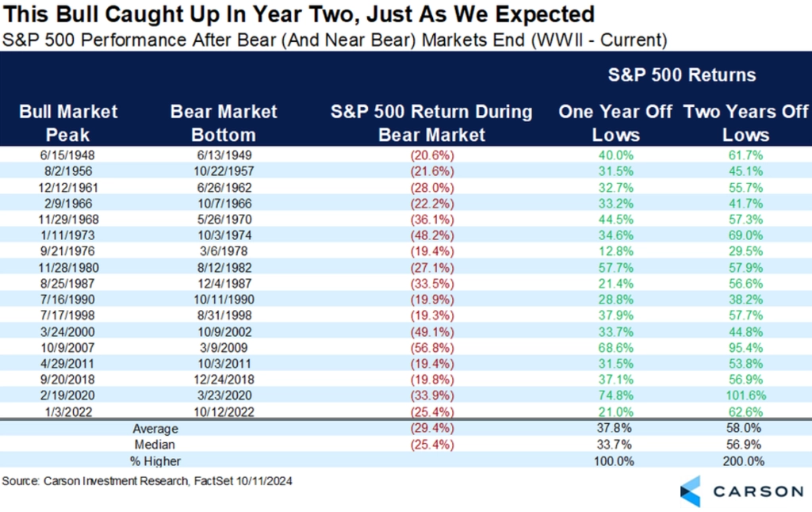The width and height of the screenshot is (812, 512).
Task: Click the Median row label
Action: click(155, 445)
